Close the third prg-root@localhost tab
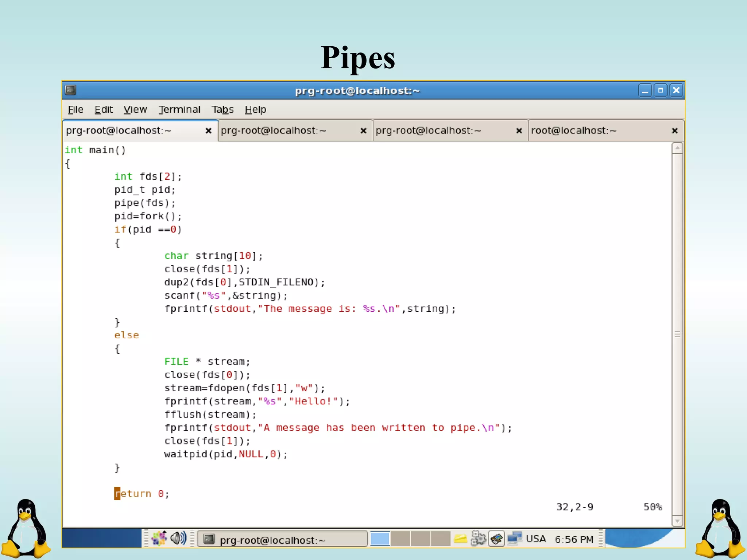 click(519, 131)
